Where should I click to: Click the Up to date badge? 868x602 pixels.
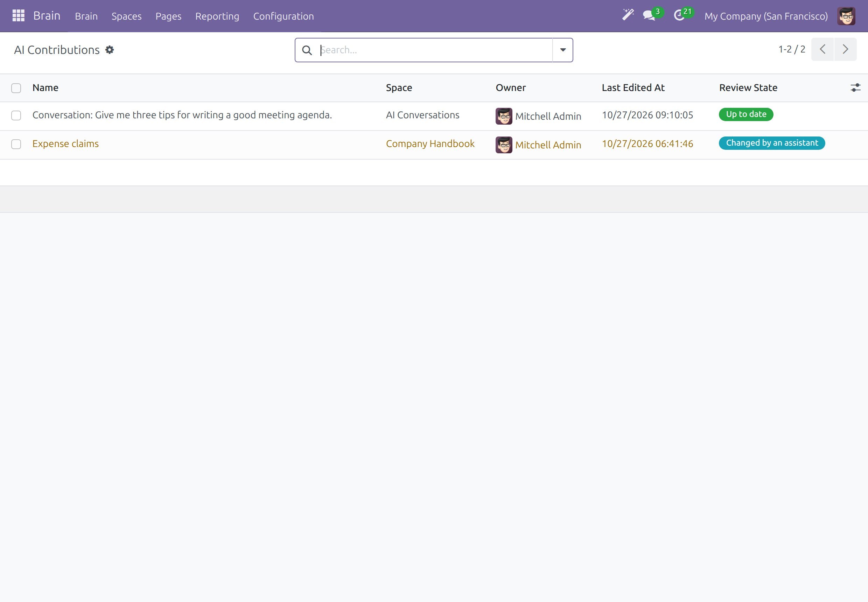746,114
